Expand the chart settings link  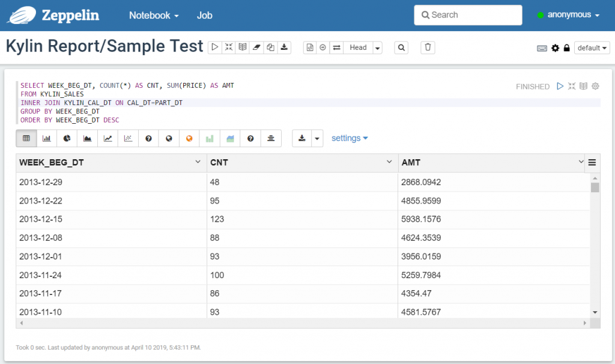click(350, 138)
